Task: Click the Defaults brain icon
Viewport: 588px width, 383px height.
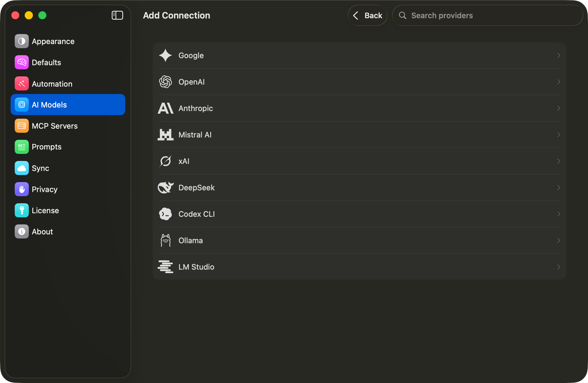Action: [22, 62]
